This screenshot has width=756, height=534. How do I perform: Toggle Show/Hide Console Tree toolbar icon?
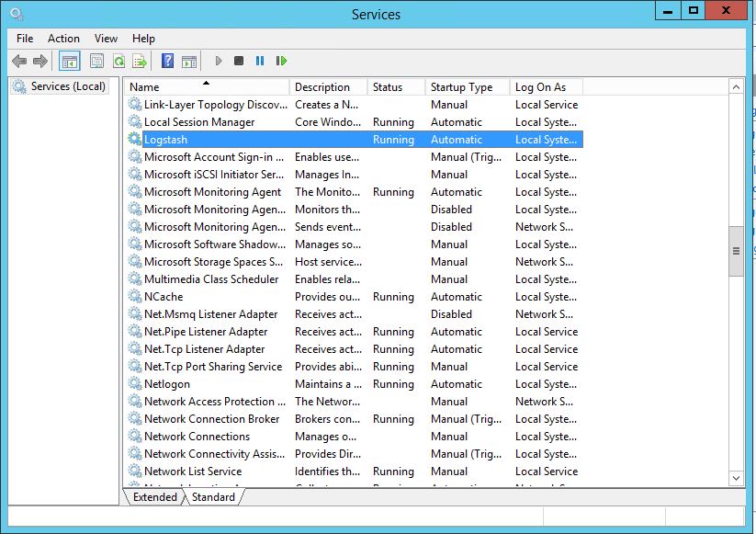[x=69, y=62]
